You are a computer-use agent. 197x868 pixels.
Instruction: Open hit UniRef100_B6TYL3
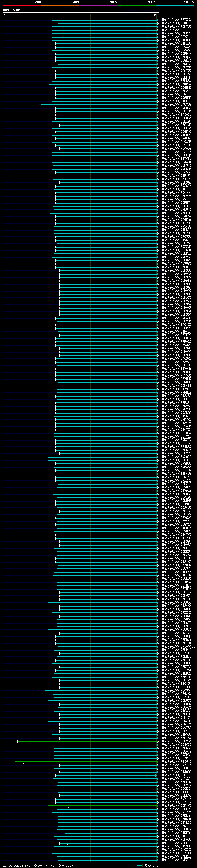(x=176, y=30)
